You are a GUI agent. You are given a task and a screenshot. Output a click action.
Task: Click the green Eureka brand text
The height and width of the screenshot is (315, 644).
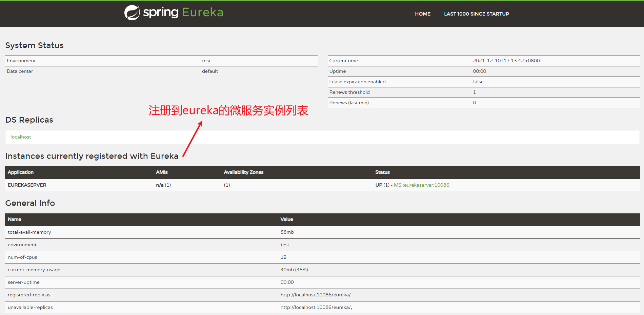pyautogui.click(x=202, y=13)
